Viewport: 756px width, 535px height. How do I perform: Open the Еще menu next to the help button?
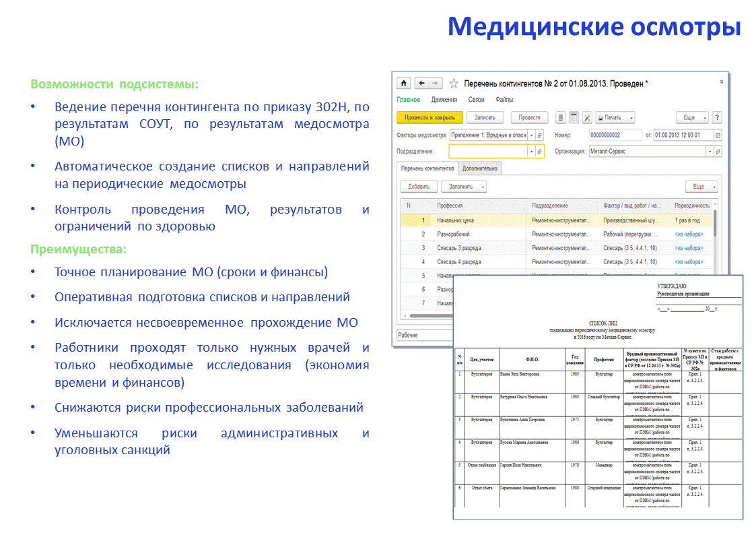click(692, 117)
